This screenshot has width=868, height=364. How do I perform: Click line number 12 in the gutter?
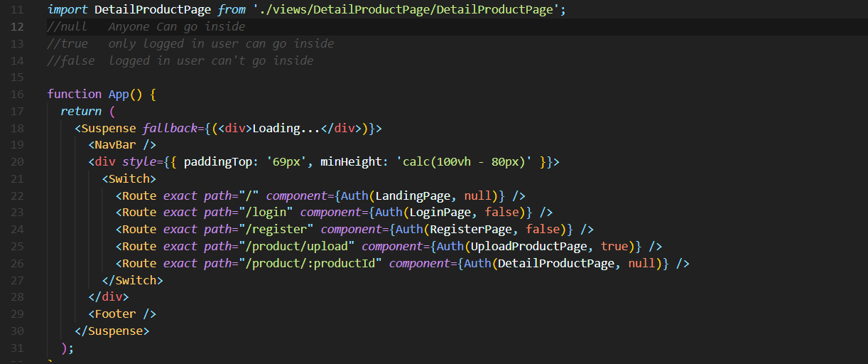(x=17, y=27)
